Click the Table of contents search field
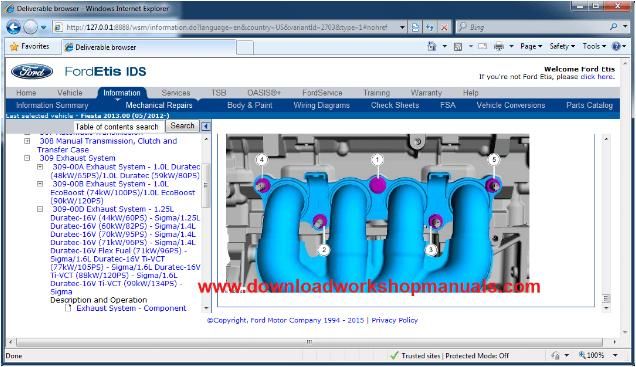The image size is (636, 367). 119,127
